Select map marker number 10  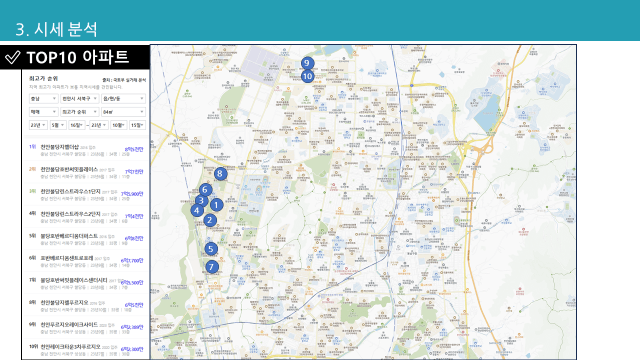tap(307, 76)
